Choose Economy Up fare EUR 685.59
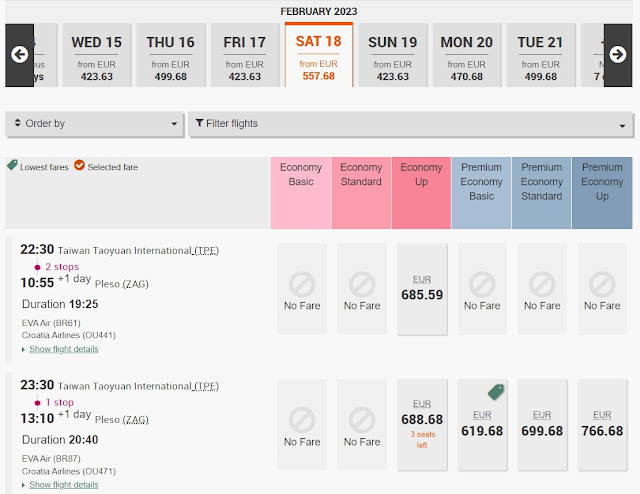The image size is (640, 494). pos(422,289)
